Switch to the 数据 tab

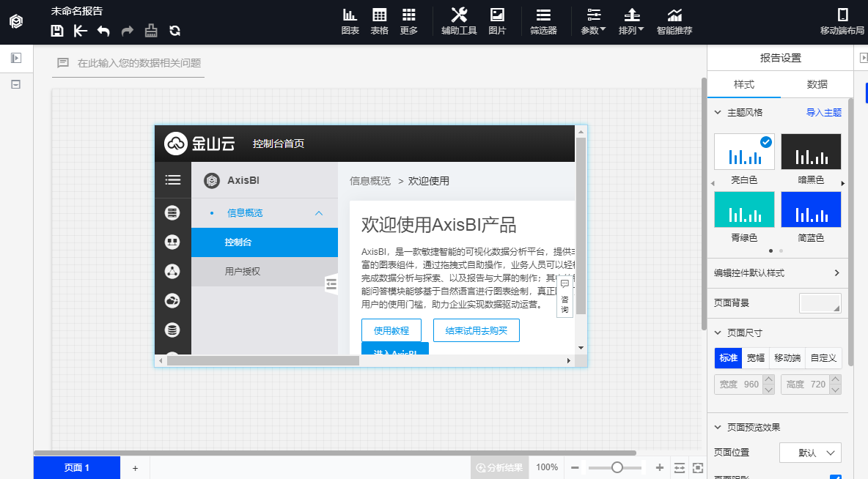click(x=817, y=84)
